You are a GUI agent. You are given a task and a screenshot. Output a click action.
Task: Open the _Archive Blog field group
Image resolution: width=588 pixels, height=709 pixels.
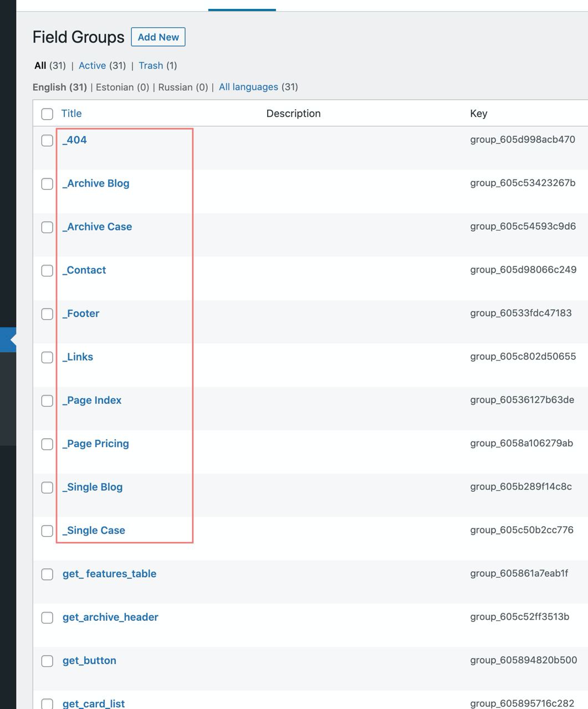click(x=96, y=183)
